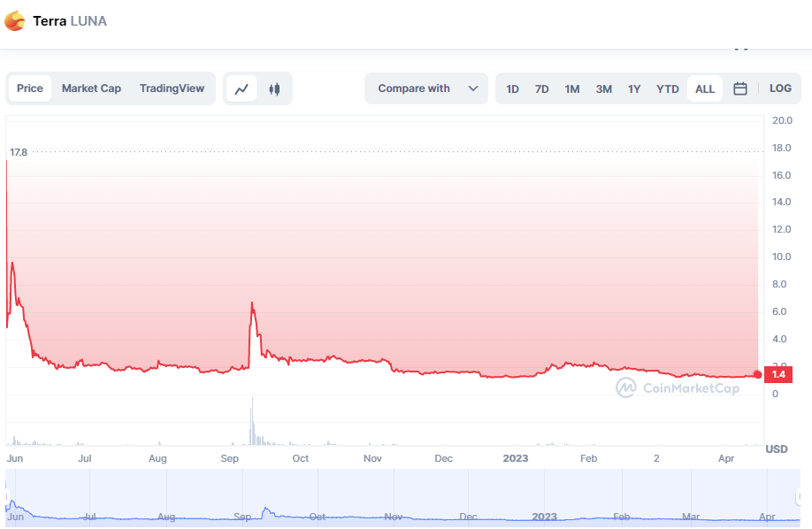Click the 17.8 high price label
Viewport: 812px width, 529px height.
(x=19, y=152)
